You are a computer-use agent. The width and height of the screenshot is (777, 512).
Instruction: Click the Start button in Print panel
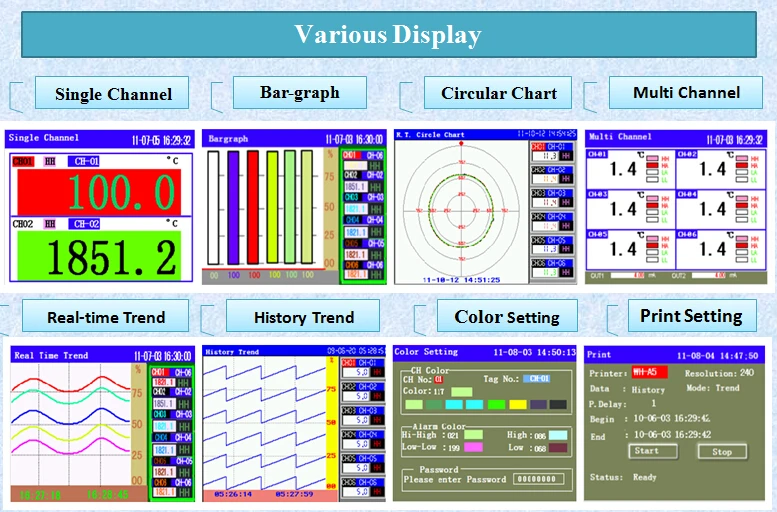pyautogui.click(x=646, y=451)
